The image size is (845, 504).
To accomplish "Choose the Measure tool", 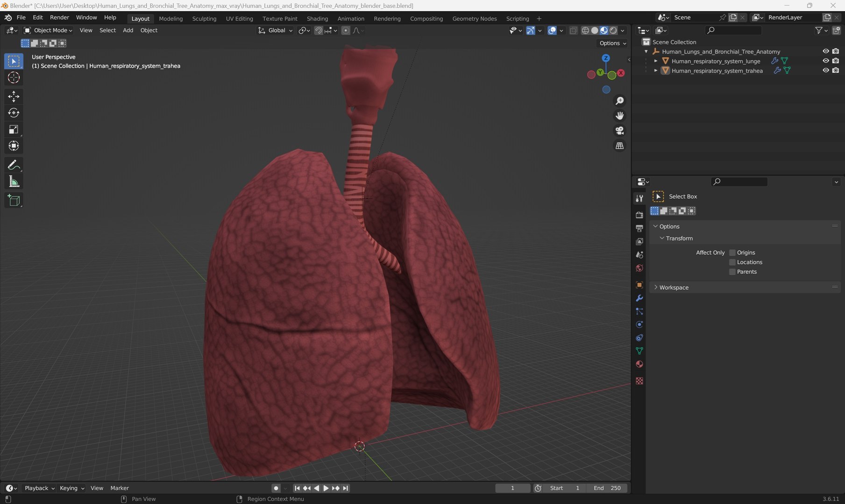I will (14, 182).
